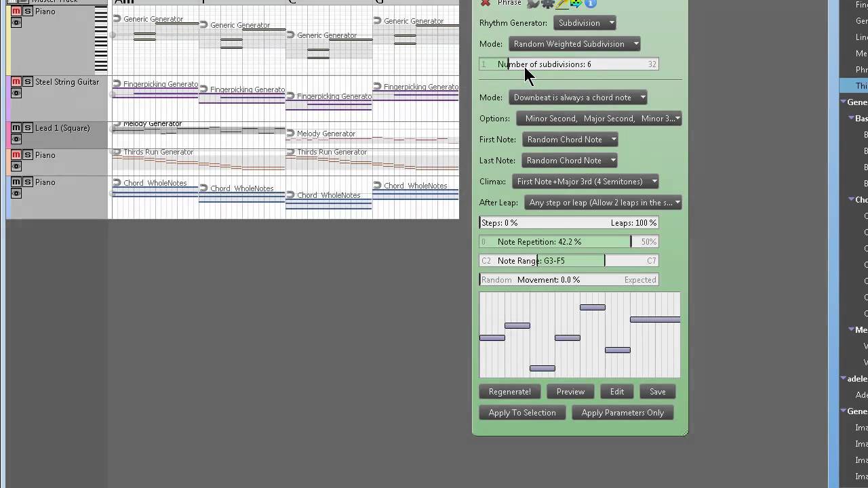Solo the Piano track with the Thirds Run Generator

27,155
